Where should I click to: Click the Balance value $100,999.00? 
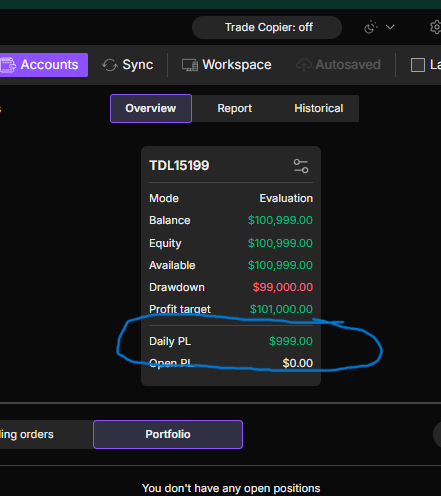click(x=280, y=220)
